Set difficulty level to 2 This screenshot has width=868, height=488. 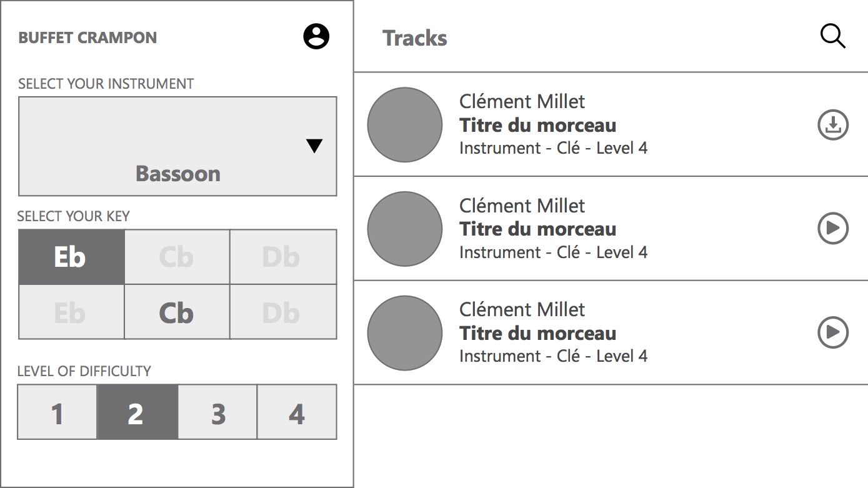137,412
